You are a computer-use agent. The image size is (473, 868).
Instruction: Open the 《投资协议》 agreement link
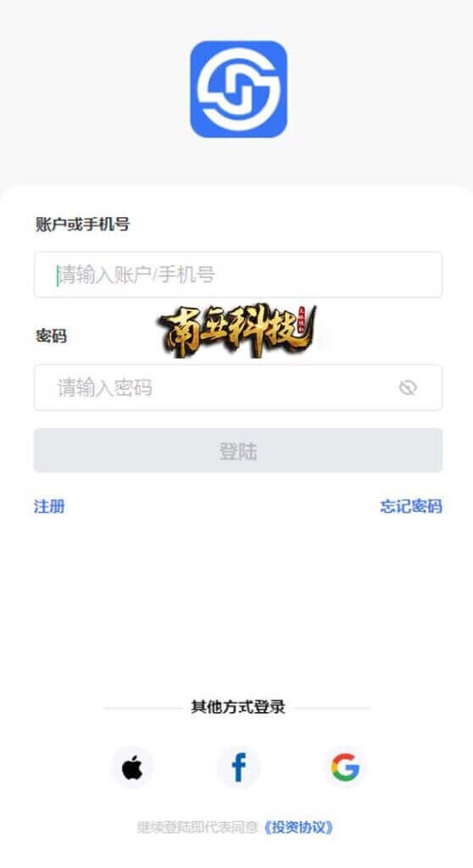point(298,827)
